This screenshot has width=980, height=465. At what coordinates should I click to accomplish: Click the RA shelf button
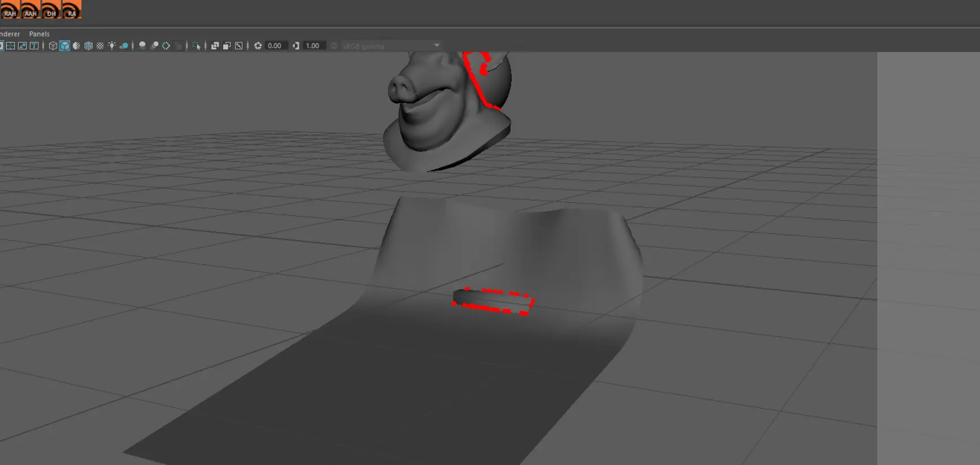(x=71, y=9)
